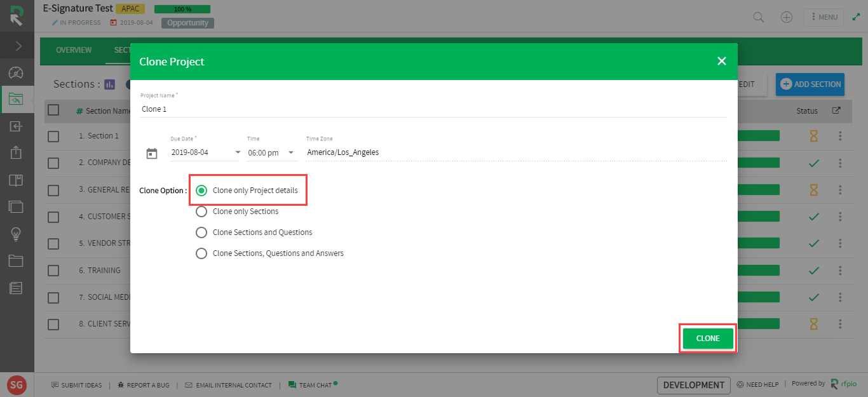868x397 pixels.
Task: Click the Project Name field containing Clone 1
Action: pyautogui.click(x=434, y=109)
